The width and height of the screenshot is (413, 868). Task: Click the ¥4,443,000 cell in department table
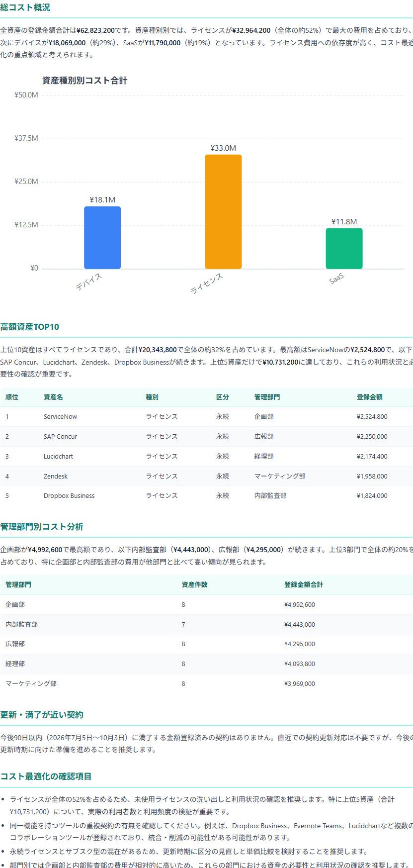pos(300,625)
